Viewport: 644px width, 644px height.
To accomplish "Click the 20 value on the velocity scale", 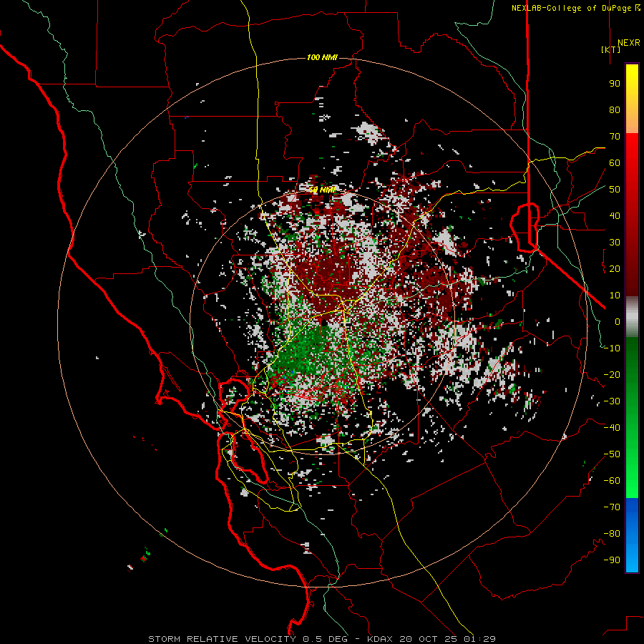I will (615, 269).
